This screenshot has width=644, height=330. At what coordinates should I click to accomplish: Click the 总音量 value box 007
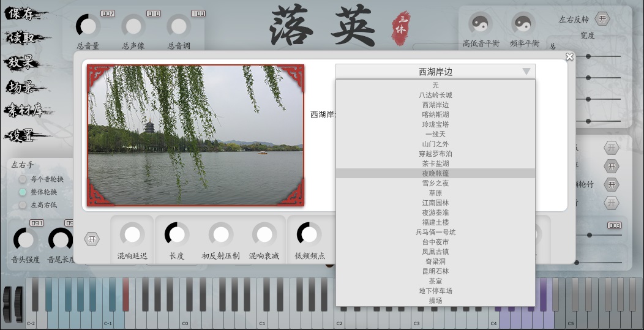click(108, 13)
